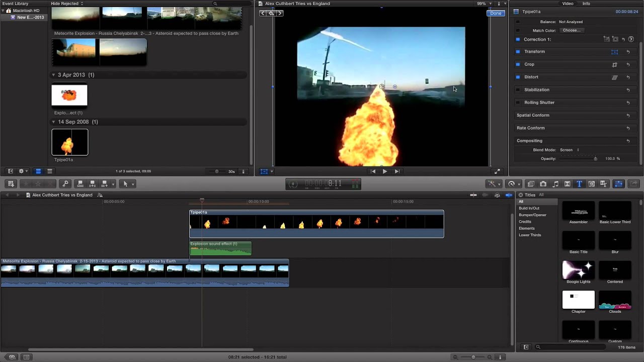Select Build In/Out titles category
Viewport: 644px width, 362px height.
click(x=529, y=208)
